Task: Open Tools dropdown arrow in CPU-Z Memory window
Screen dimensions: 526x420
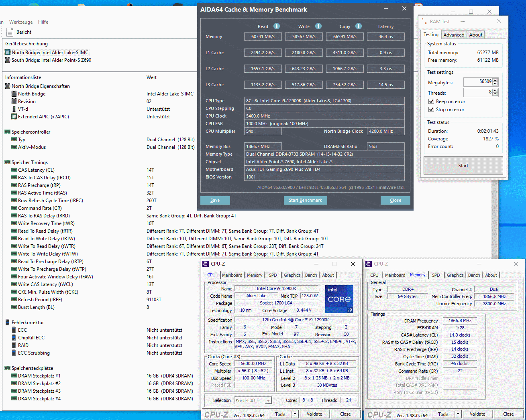Action: (x=458, y=414)
